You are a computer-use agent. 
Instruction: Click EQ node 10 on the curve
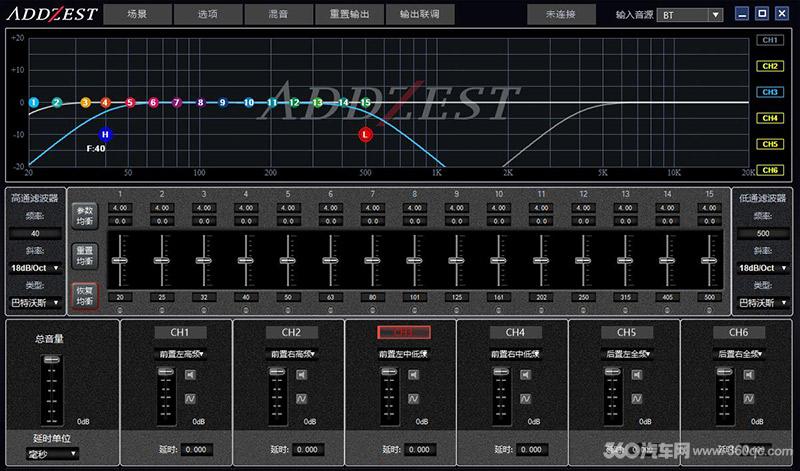pyautogui.click(x=248, y=103)
